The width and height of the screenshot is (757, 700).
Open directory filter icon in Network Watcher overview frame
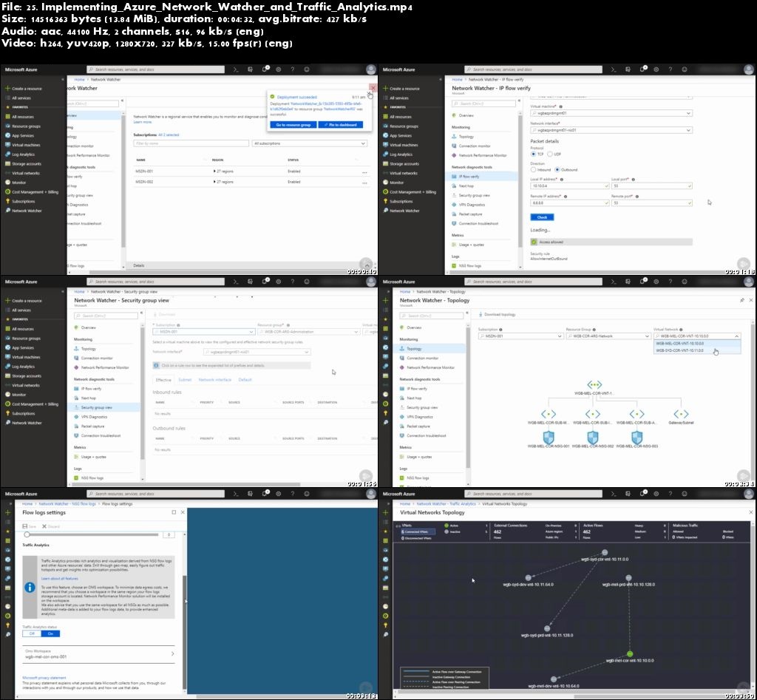click(x=250, y=69)
